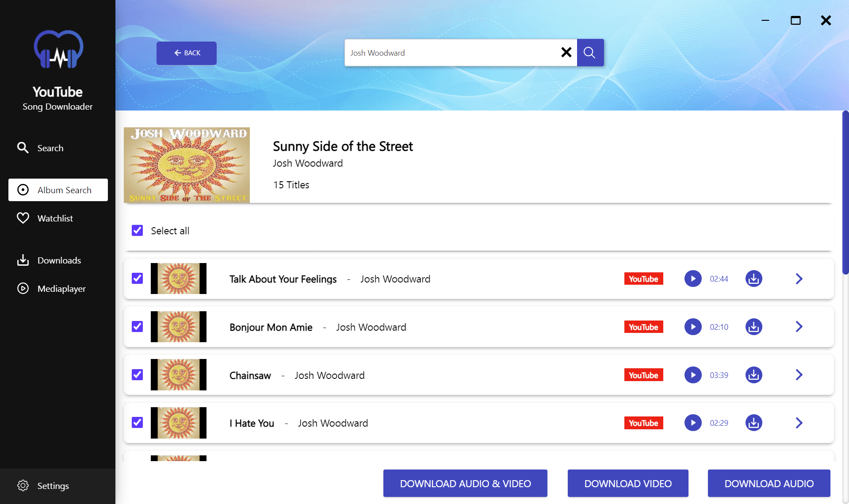Click the DOWNLOAD AUDIO button

point(769,484)
